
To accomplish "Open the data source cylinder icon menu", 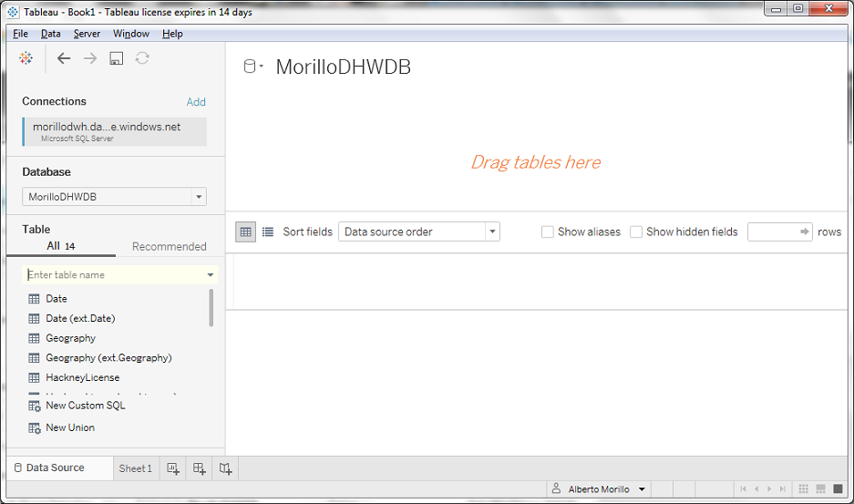I will tap(252, 67).
